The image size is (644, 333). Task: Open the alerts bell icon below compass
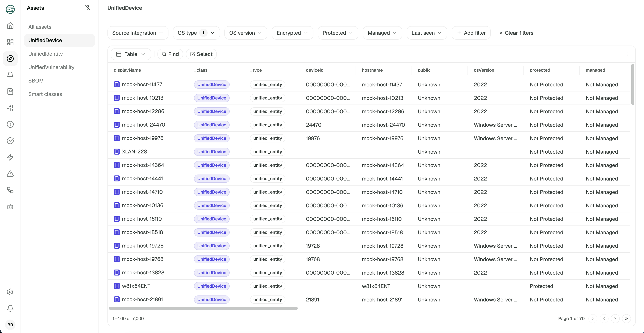[x=10, y=75]
